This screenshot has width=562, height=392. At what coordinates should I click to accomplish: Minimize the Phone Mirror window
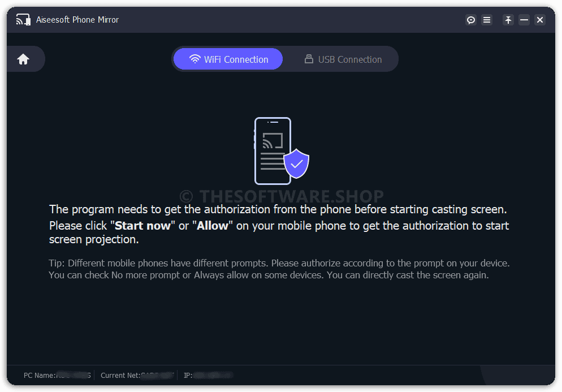coord(524,20)
